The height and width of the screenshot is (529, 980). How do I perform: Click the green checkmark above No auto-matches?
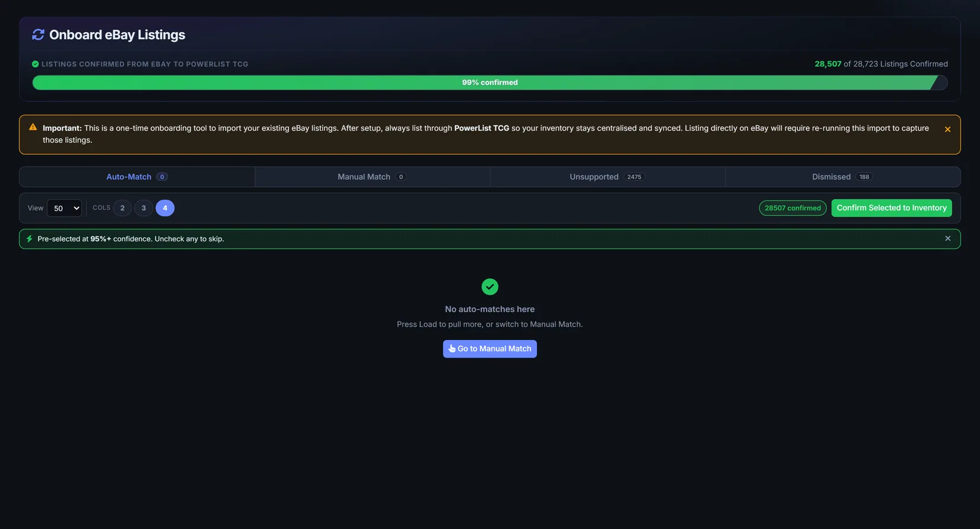point(490,287)
